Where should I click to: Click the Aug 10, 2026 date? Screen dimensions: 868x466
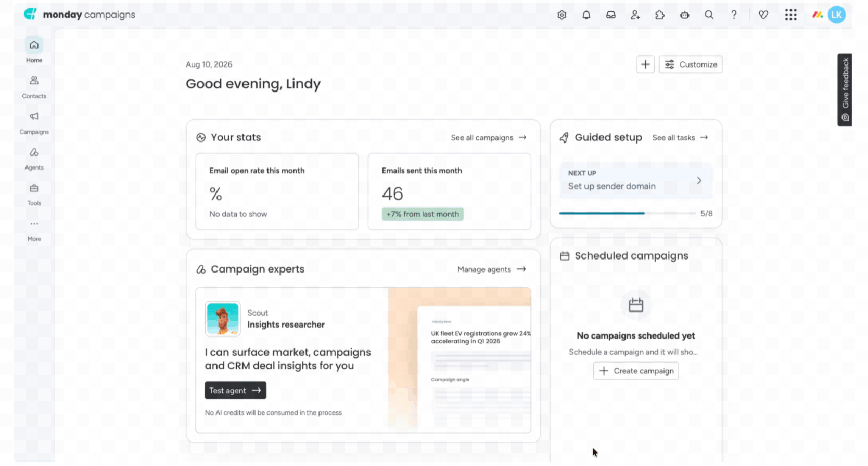click(x=209, y=64)
